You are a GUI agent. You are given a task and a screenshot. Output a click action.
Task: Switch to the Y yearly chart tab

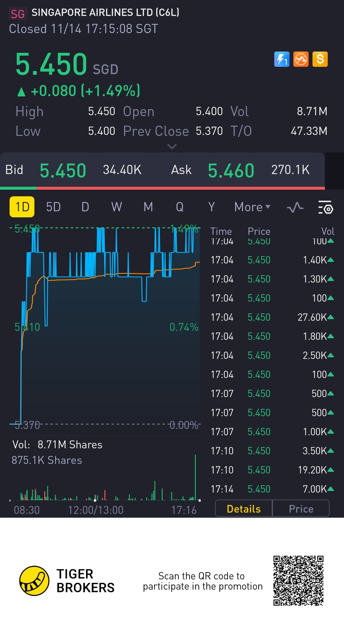pyautogui.click(x=211, y=207)
